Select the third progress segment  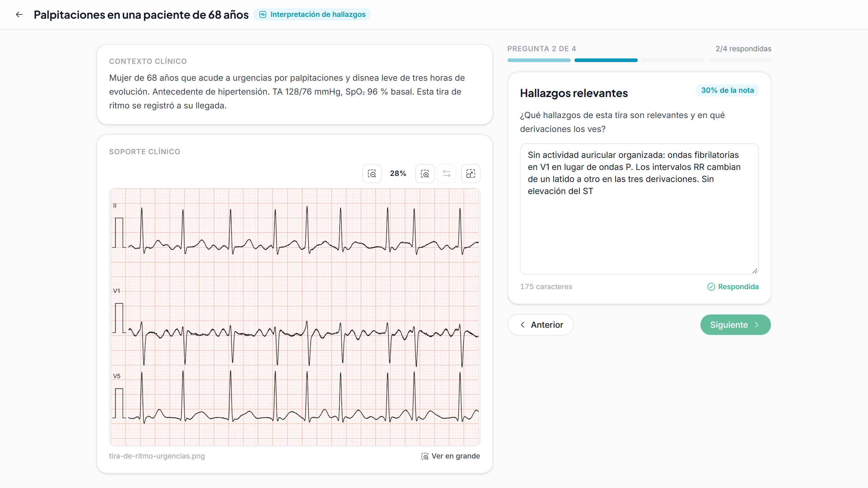pyautogui.click(x=673, y=60)
